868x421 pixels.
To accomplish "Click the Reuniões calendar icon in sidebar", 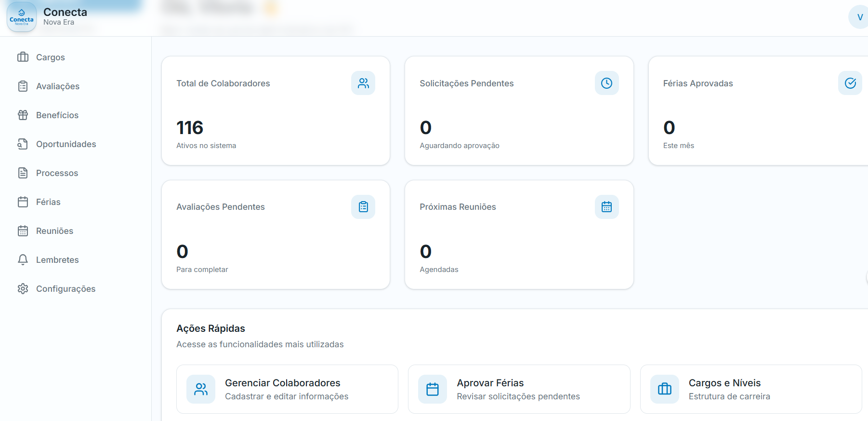I will point(23,231).
